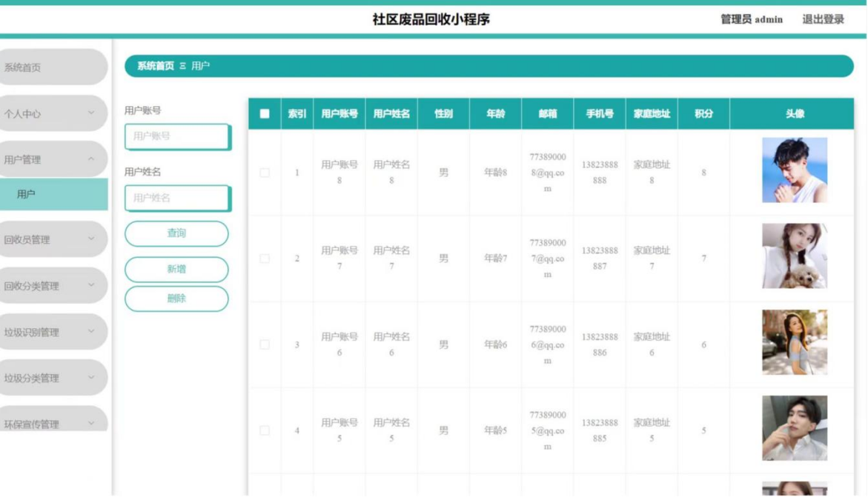Click the 用户账号 column header
868x497 pixels.
(339, 113)
